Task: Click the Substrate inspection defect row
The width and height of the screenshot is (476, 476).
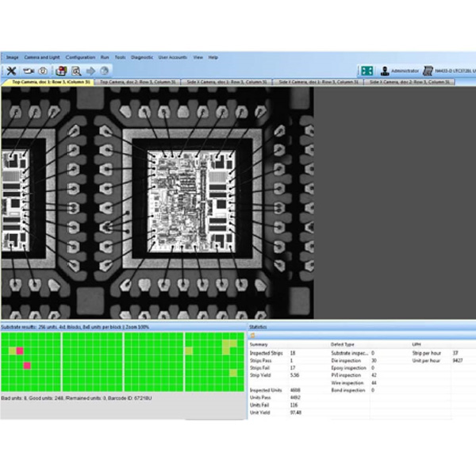Action: (x=353, y=353)
